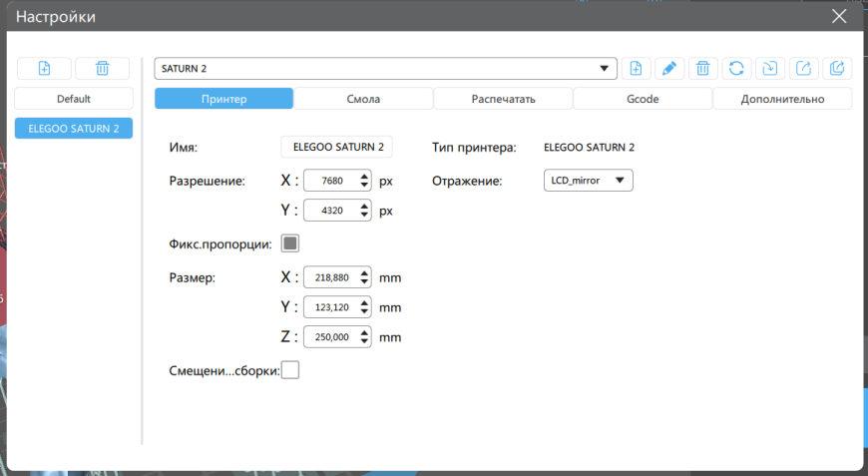The image size is (868, 476).
Task: Increase resolution X with up arrow
Action: point(364,176)
